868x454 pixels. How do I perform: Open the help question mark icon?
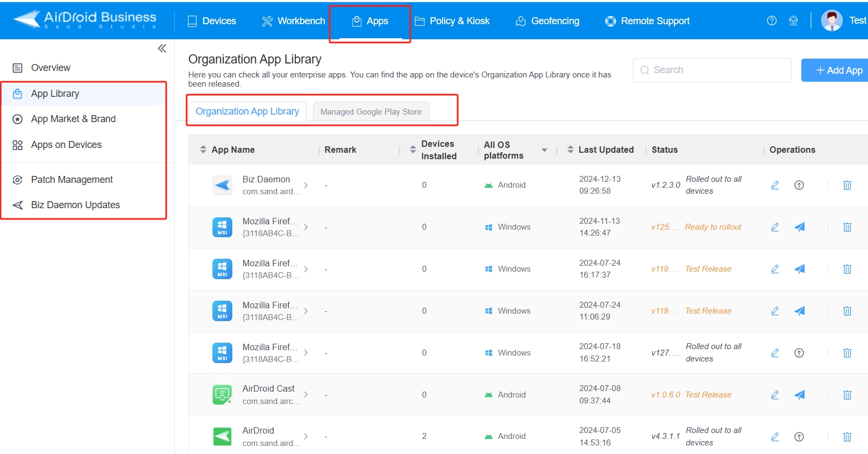[x=772, y=21]
